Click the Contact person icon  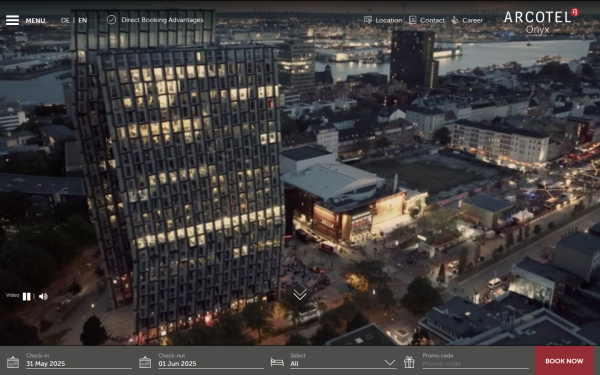point(412,20)
